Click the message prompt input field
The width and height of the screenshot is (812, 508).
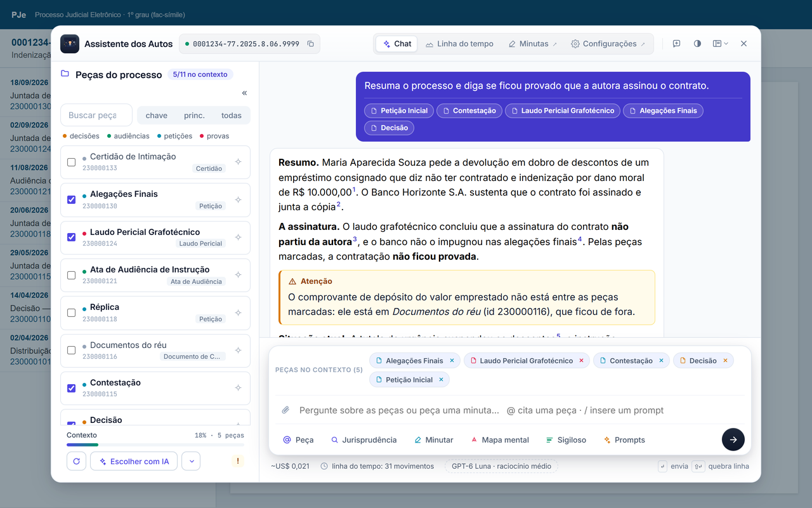pyautogui.click(x=518, y=410)
